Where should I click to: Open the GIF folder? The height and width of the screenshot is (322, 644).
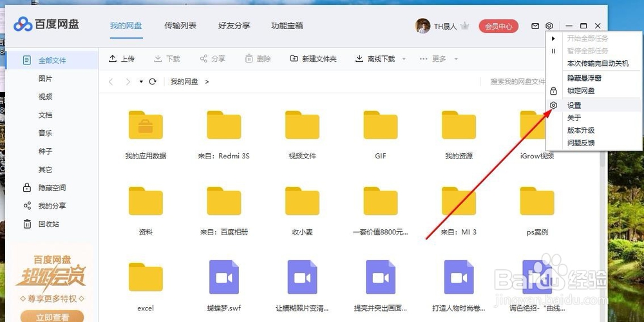(x=381, y=125)
